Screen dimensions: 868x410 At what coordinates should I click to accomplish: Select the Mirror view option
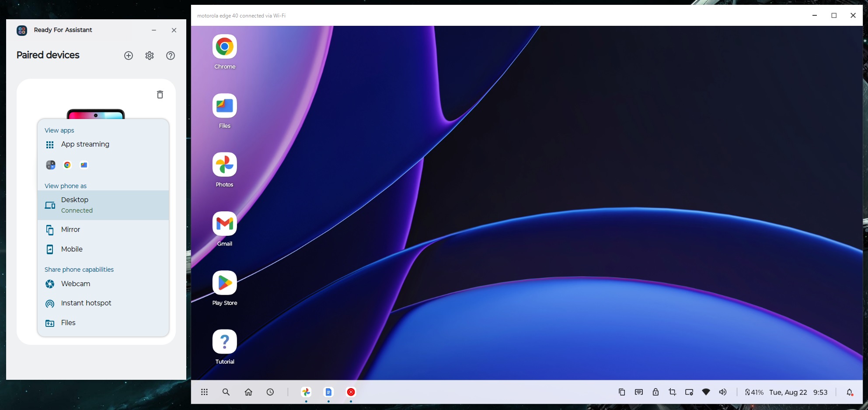tap(103, 230)
